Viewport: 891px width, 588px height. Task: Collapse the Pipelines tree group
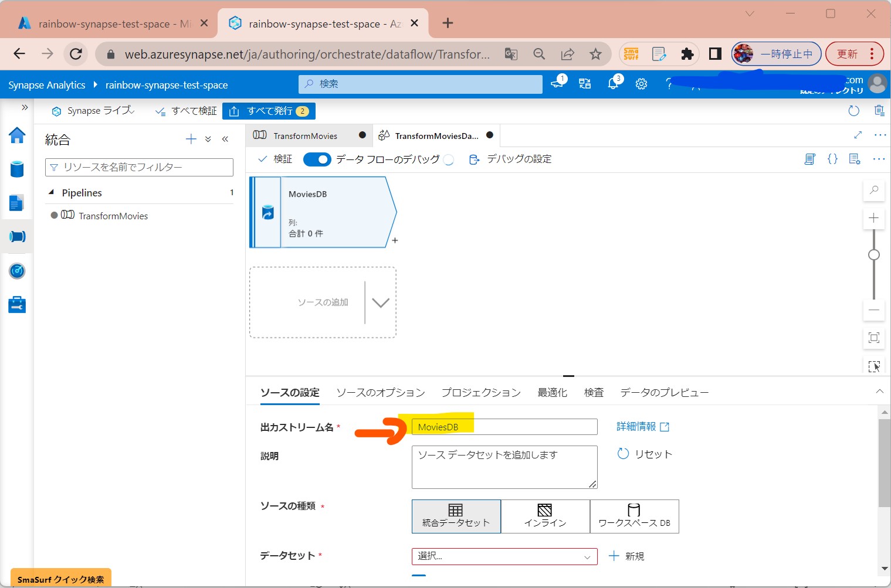[51, 192]
